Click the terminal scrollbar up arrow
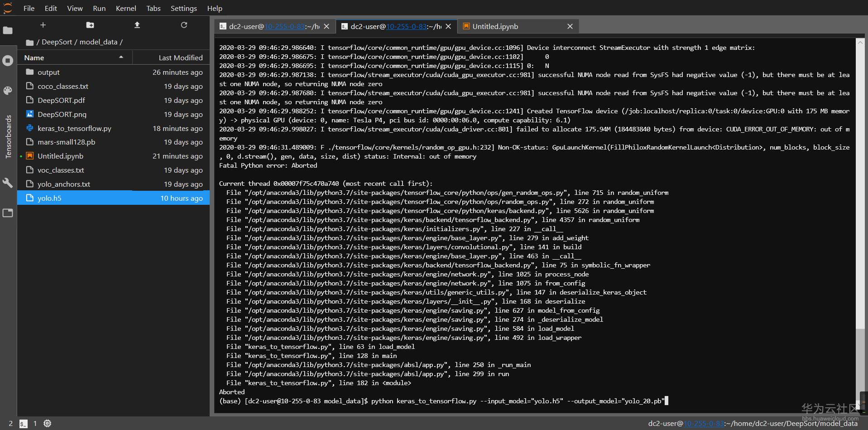 pos(860,42)
